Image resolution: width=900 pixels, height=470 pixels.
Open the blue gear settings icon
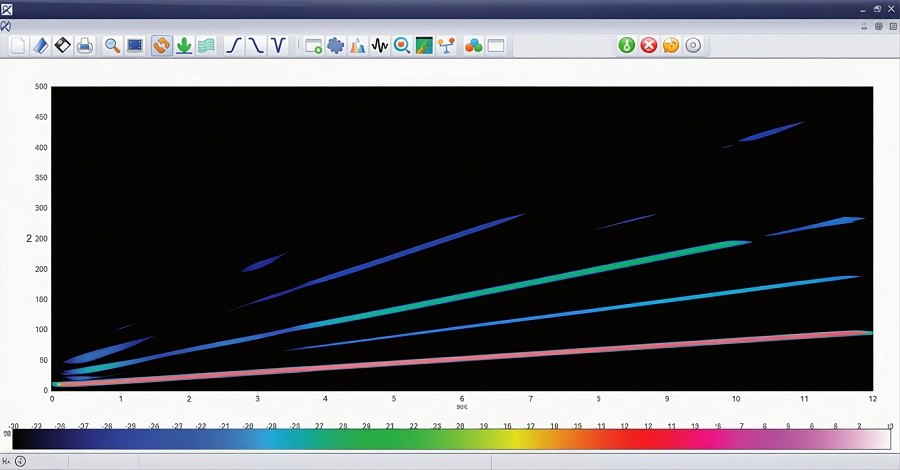(336, 45)
